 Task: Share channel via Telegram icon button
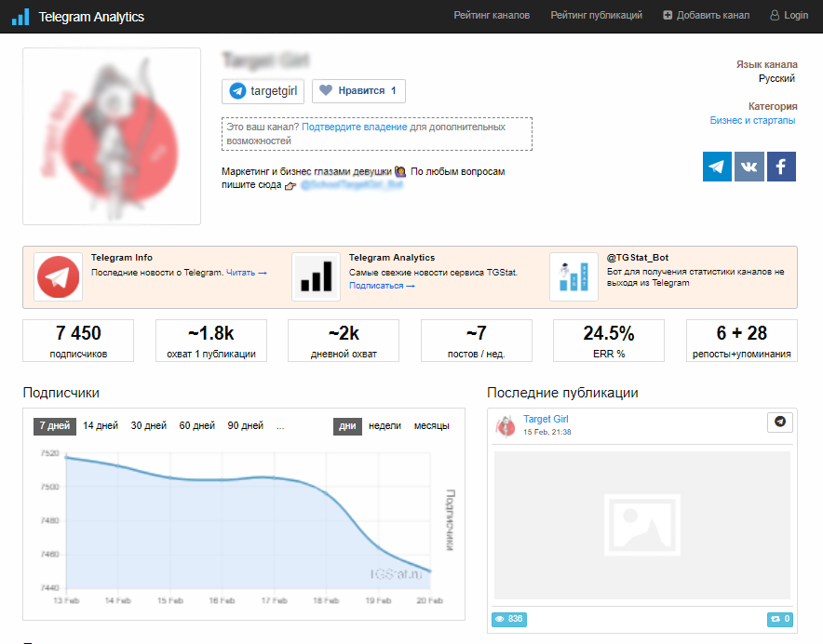[x=717, y=167]
